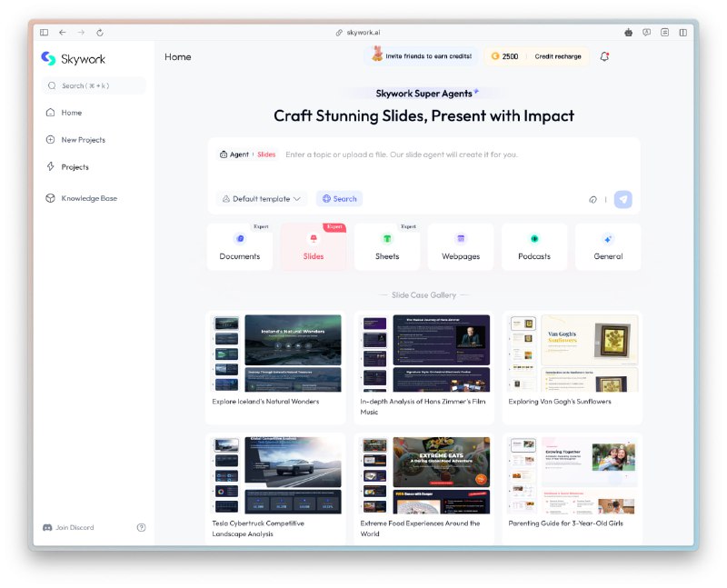This screenshot has width=727, height=588.
Task: Select the Documents agent tab
Action: 240,246
